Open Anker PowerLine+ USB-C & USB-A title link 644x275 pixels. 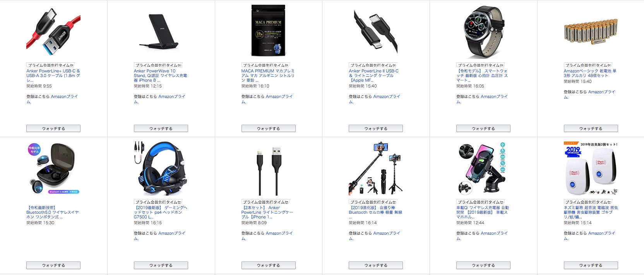[x=53, y=76]
